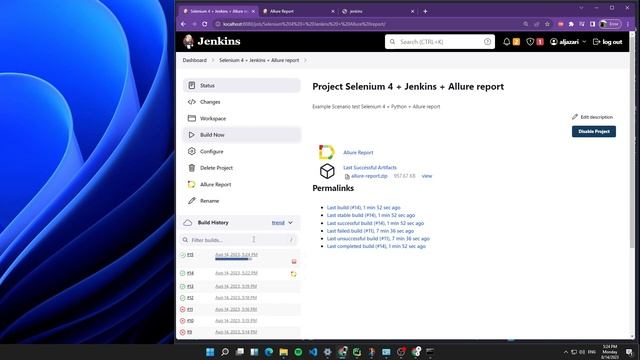Start a build with Build Now

click(x=242, y=135)
